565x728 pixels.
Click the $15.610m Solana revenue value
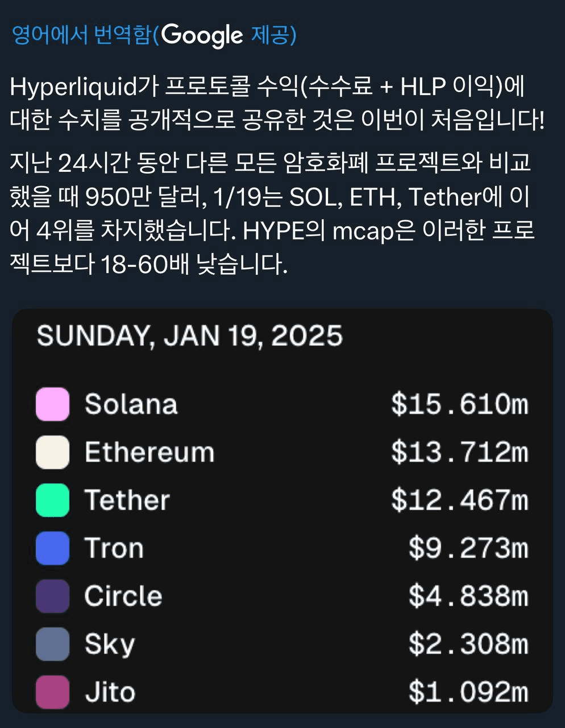[459, 404]
